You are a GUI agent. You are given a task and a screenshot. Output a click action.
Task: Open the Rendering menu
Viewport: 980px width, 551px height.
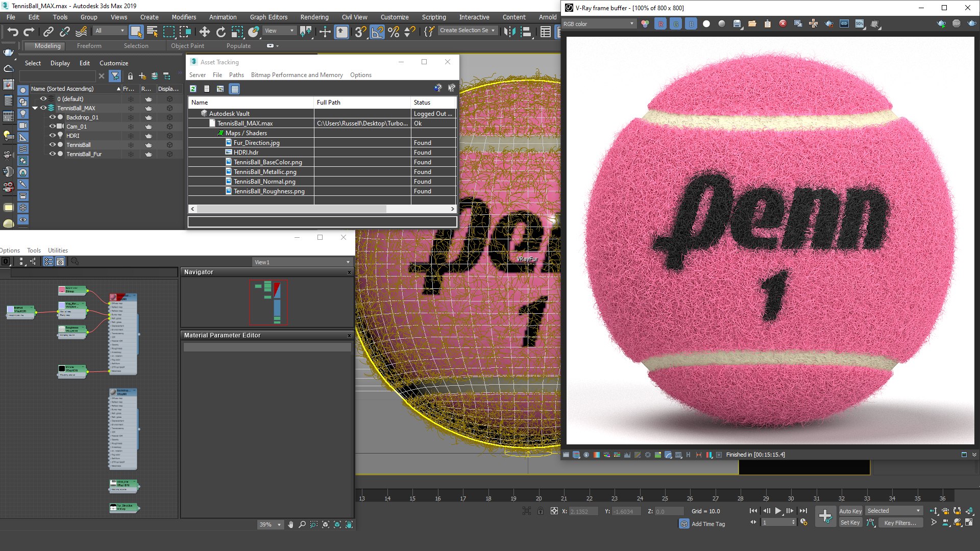point(314,17)
